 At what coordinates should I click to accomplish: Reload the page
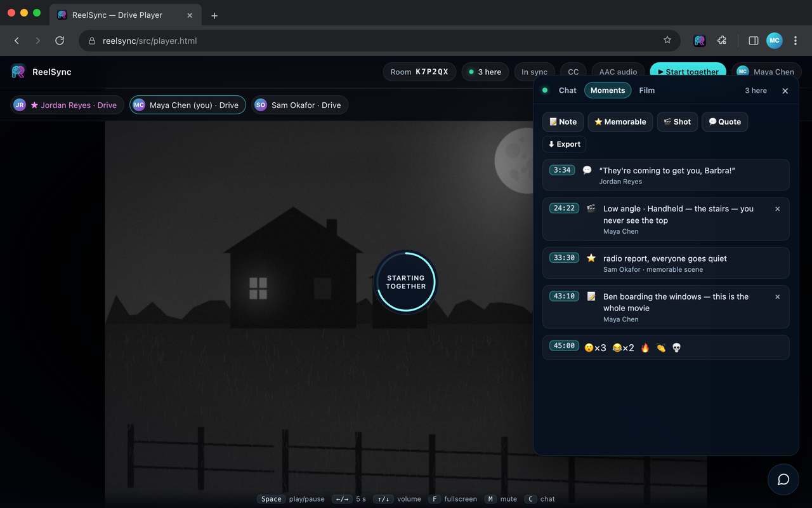click(x=60, y=41)
